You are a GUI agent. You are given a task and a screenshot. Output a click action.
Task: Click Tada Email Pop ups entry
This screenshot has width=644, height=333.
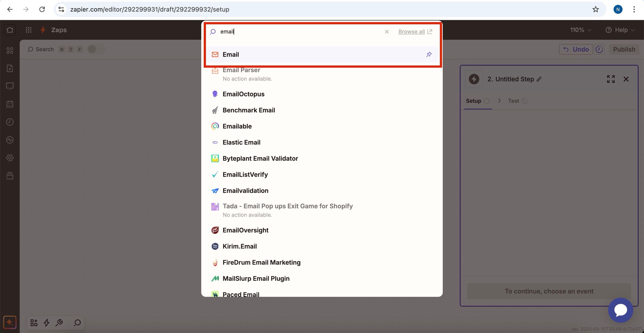tap(322, 210)
